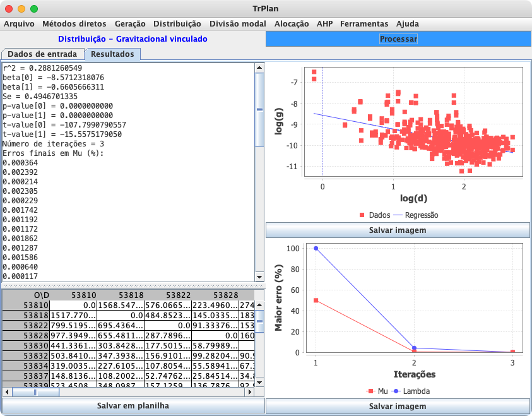Click the O/D table scroll up arrow
532x416 pixels.
click(259, 305)
